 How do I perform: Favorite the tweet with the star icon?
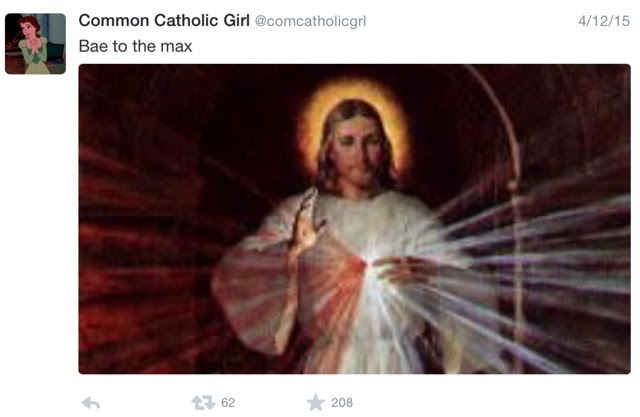pos(316,402)
